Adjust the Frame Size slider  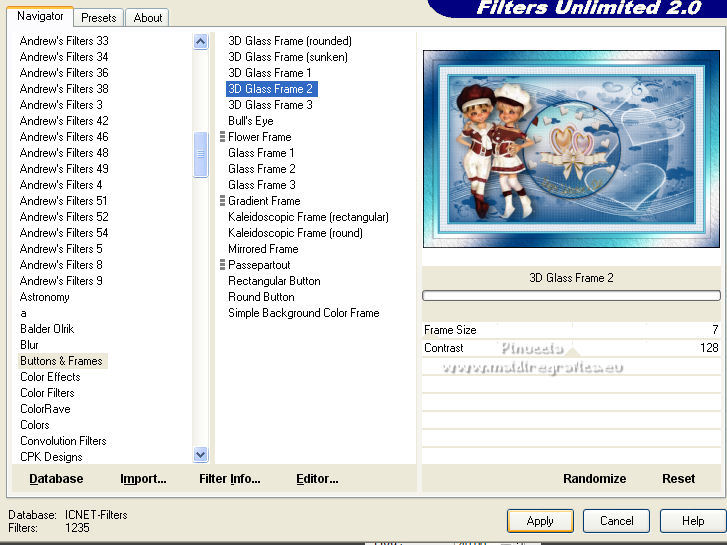pos(571,330)
